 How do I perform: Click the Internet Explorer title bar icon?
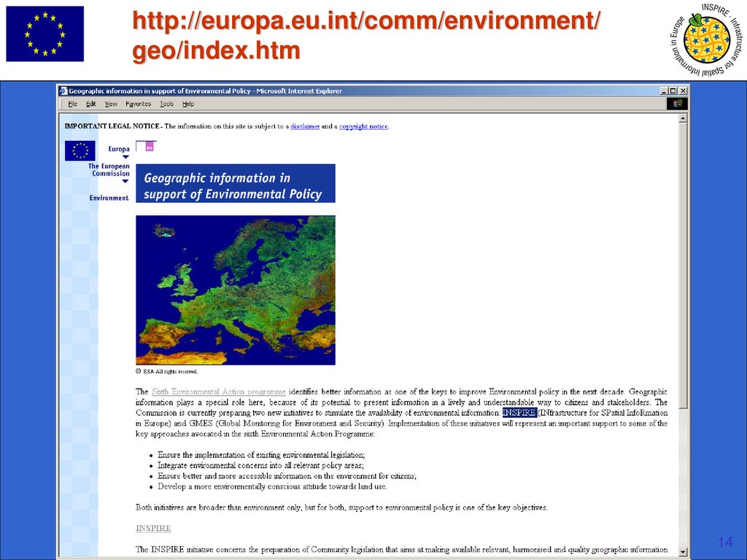click(64, 91)
